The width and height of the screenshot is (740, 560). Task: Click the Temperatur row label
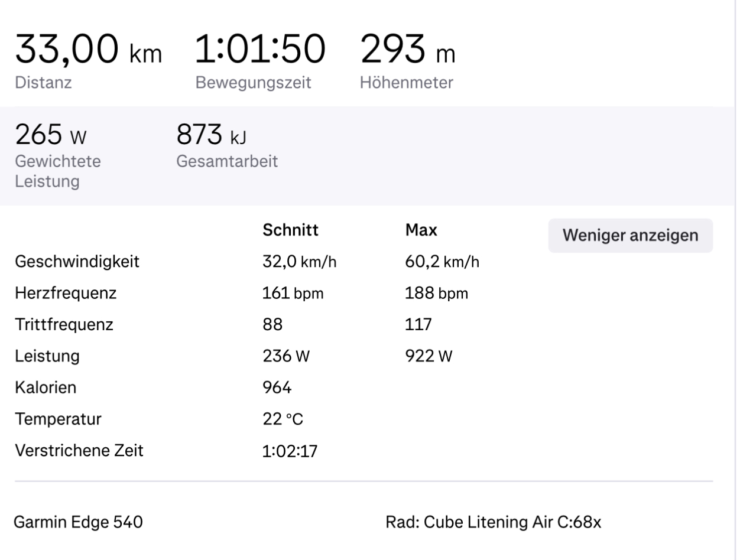pyautogui.click(x=58, y=419)
